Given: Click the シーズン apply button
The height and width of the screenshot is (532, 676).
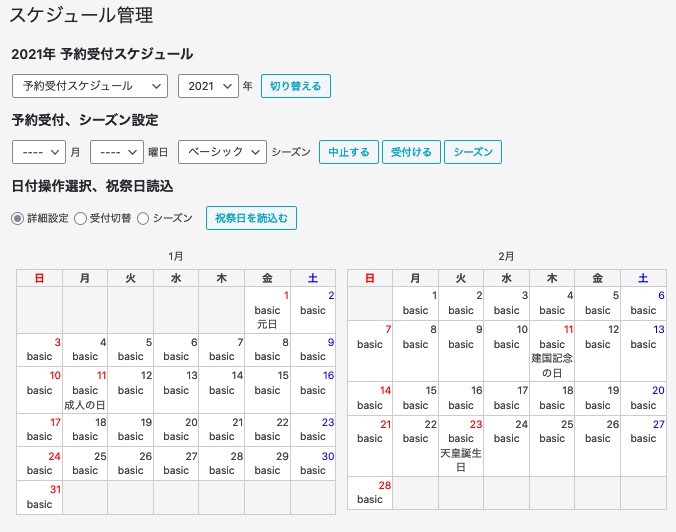Looking at the screenshot, I should 473,152.
